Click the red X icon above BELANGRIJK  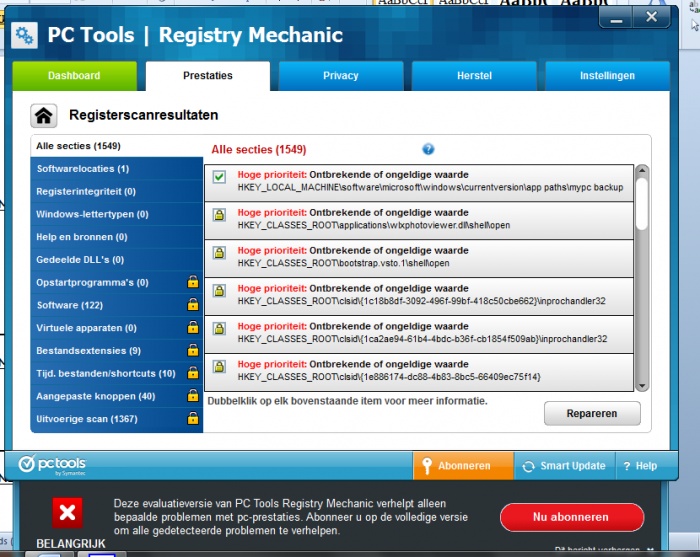[x=67, y=512]
